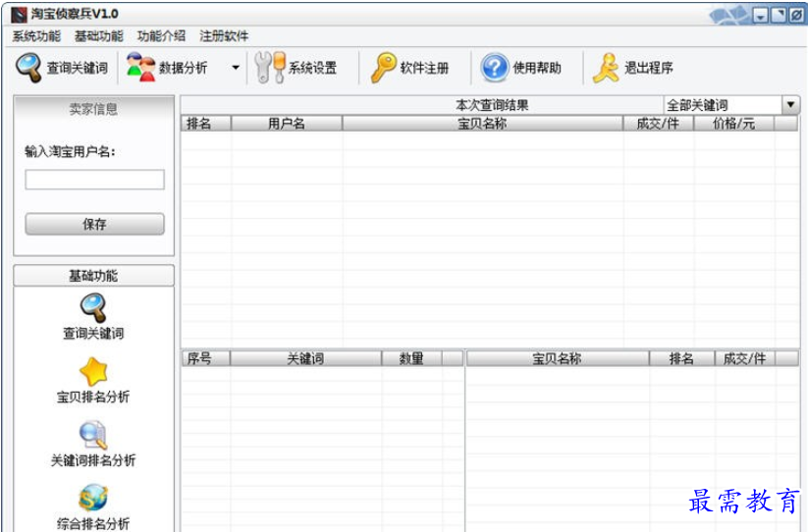Click the 查询关键词 magnifier toolbar icon
The image size is (808, 532).
(x=28, y=68)
